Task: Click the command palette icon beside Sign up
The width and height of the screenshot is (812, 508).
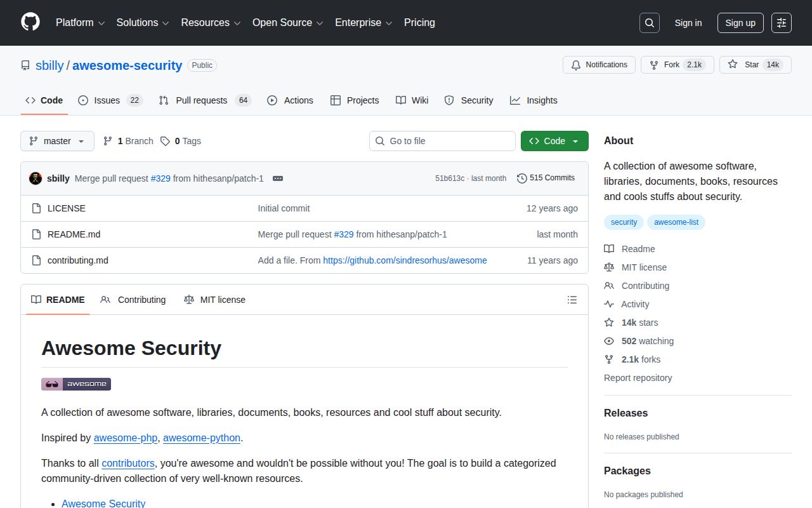Action: coord(781,23)
